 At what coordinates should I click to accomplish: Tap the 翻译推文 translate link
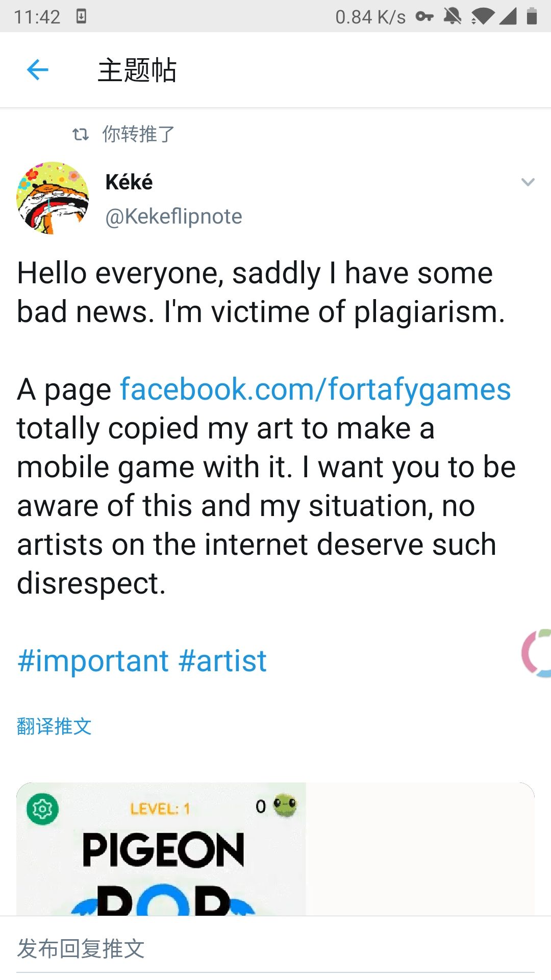click(x=54, y=726)
